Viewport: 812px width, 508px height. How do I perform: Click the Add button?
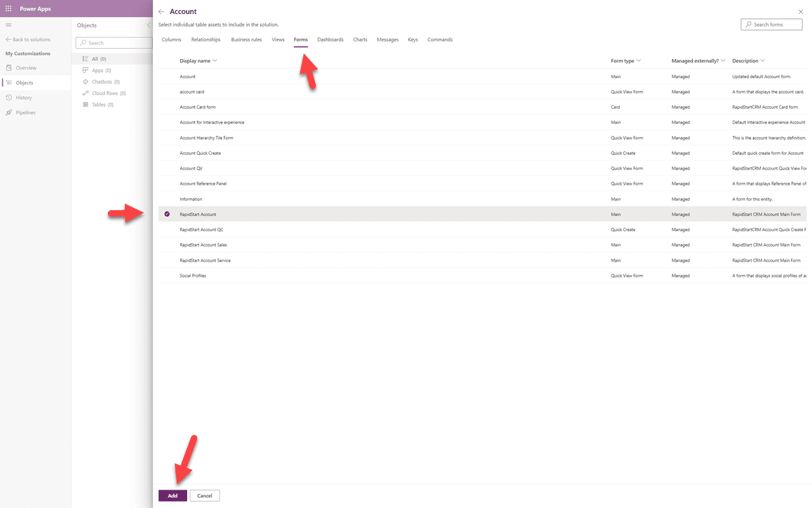pyautogui.click(x=172, y=495)
